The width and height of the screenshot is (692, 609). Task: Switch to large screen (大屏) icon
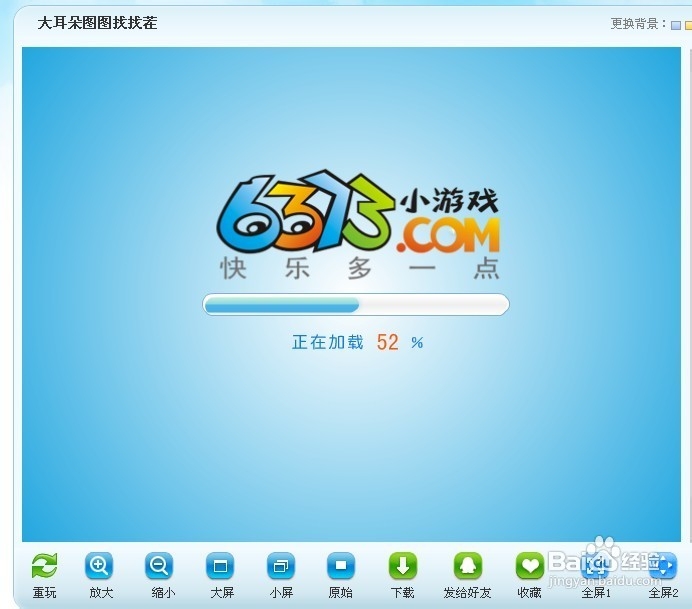(x=220, y=565)
